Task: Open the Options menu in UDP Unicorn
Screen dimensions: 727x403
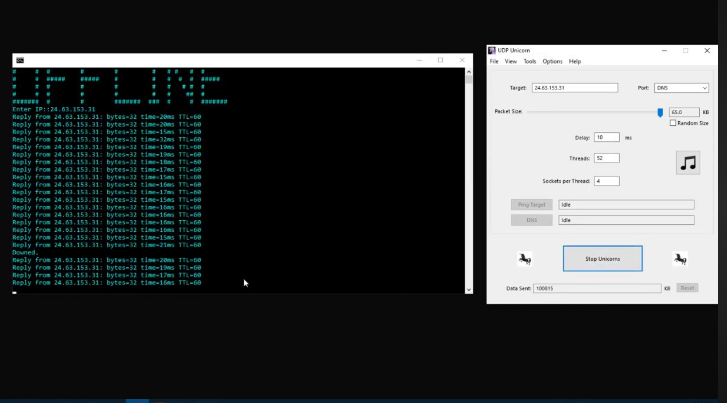Action: tap(552, 61)
